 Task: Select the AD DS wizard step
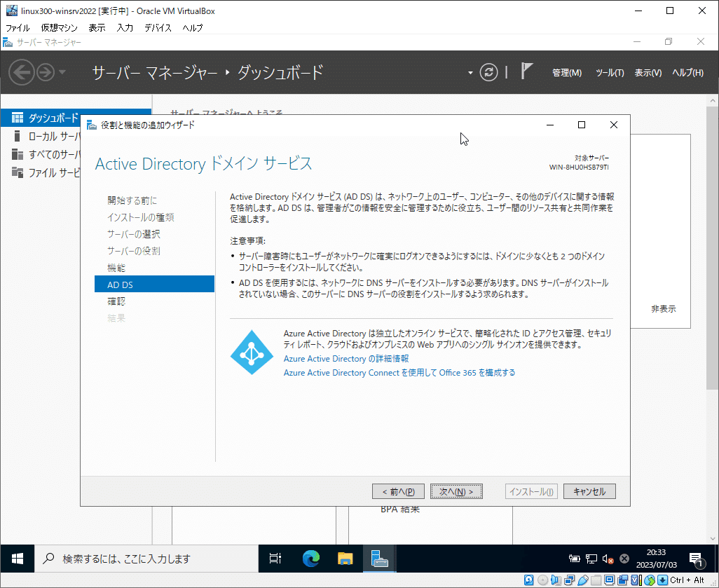click(x=154, y=285)
